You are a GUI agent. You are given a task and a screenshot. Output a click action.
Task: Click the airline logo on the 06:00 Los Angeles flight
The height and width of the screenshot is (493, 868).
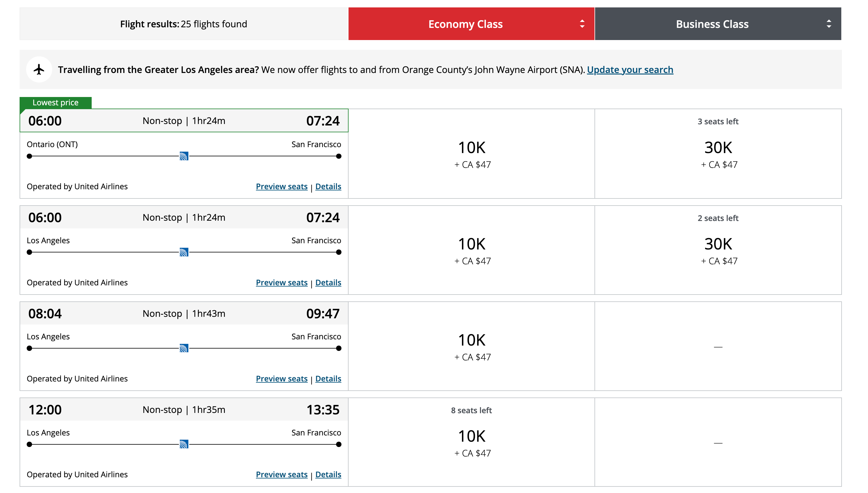(x=184, y=252)
